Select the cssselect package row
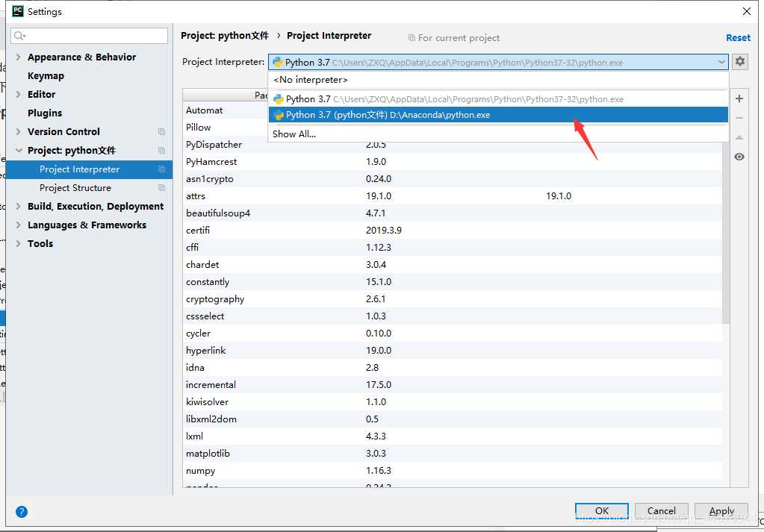Screen dimensions: 764x532 click(452, 316)
